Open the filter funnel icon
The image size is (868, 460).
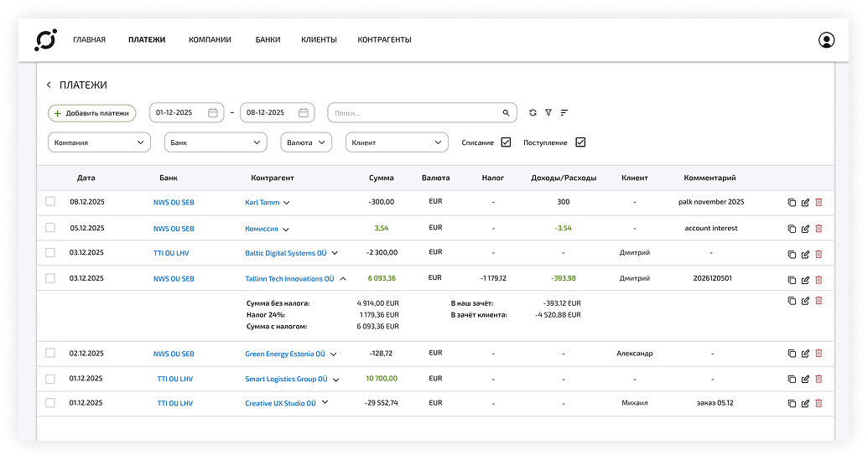coord(548,112)
